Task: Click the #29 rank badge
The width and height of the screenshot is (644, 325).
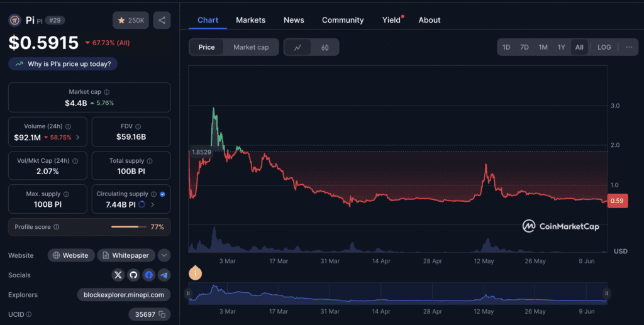Action: tap(55, 20)
